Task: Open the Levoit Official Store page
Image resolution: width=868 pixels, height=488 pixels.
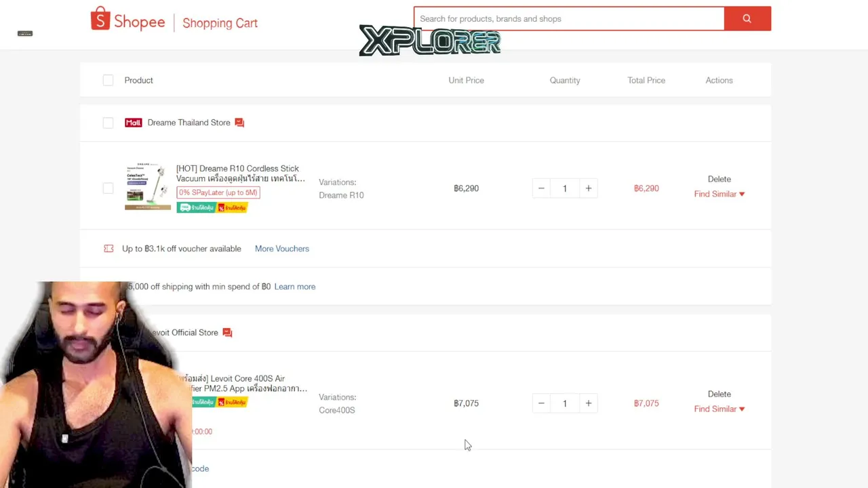Action: click(x=183, y=333)
